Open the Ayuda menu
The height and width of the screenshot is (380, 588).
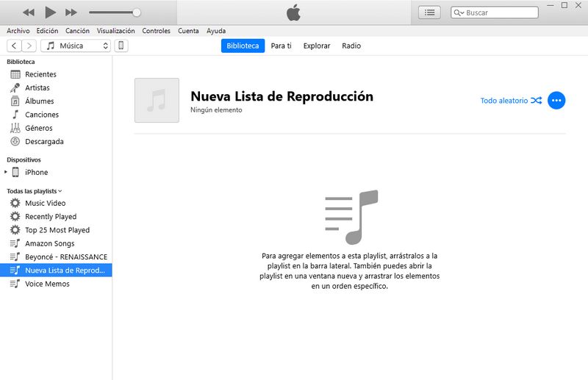pos(216,31)
